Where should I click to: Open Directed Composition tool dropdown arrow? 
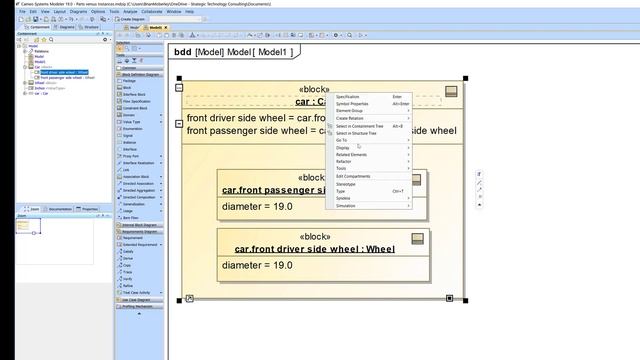(161, 197)
